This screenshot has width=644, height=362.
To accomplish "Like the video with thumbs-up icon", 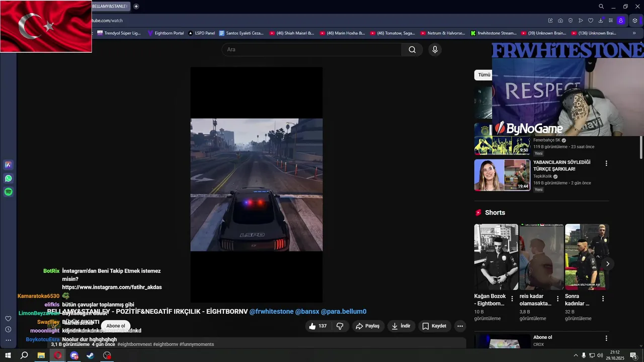I will 317,326.
